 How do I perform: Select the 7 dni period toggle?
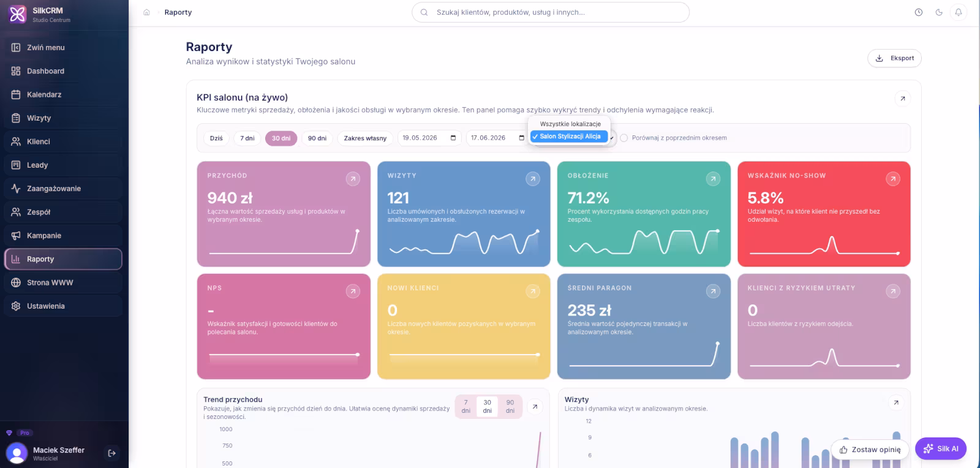(x=247, y=138)
